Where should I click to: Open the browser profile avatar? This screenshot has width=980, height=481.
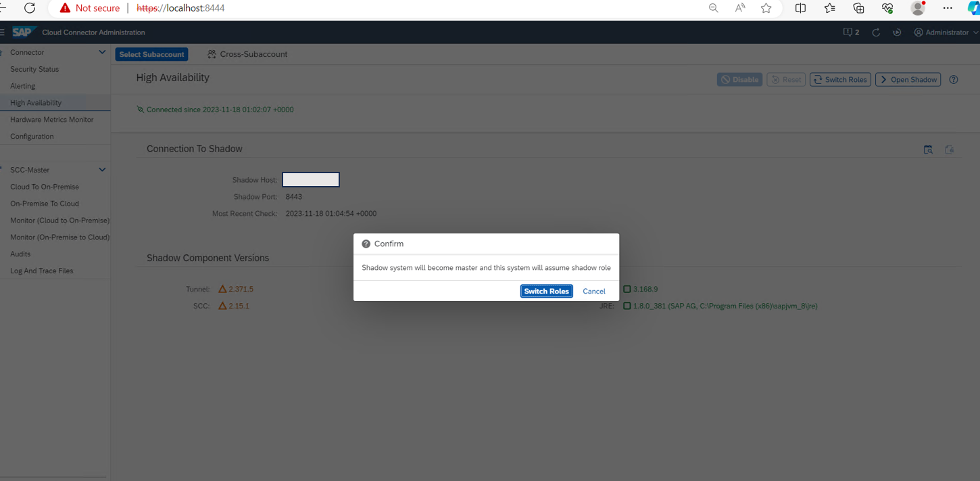click(x=917, y=8)
